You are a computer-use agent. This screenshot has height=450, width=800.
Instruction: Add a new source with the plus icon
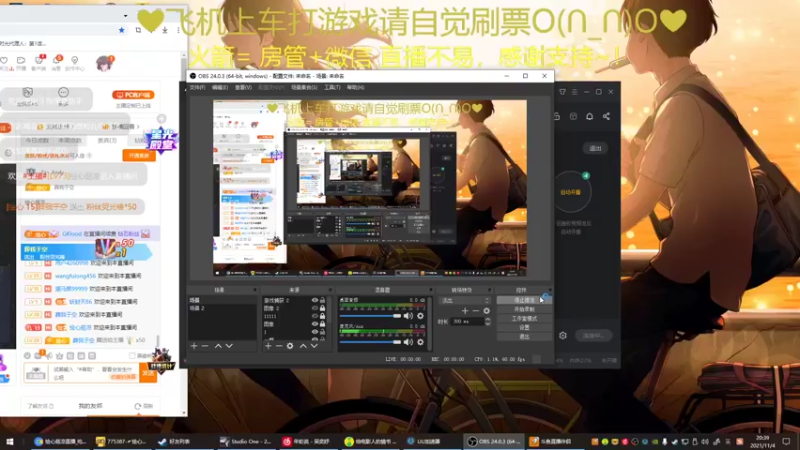coord(268,346)
